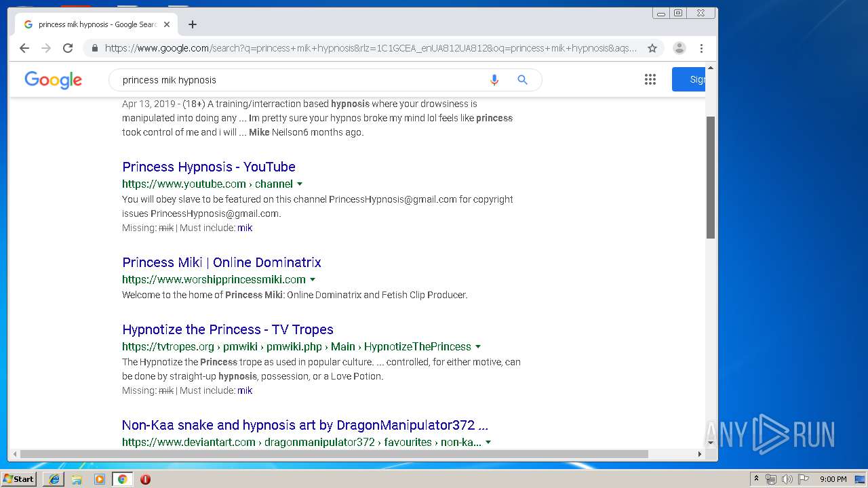Go back to the previous page

pyautogui.click(x=24, y=48)
